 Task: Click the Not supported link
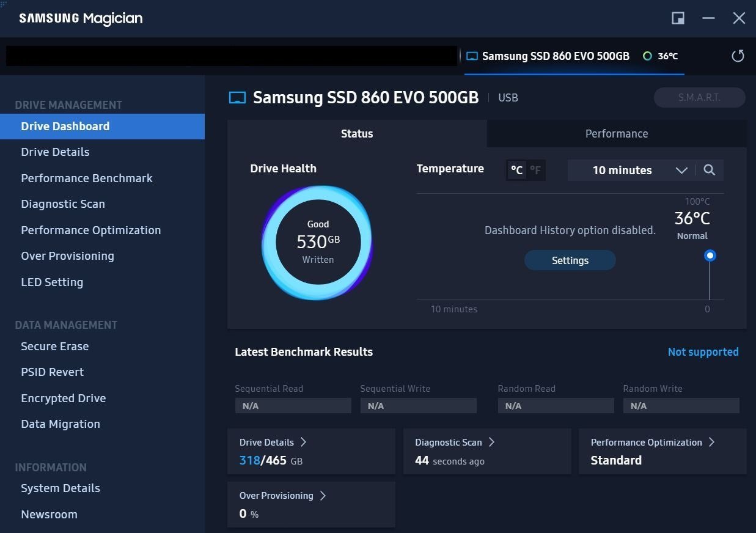pyautogui.click(x=703, y=352)
